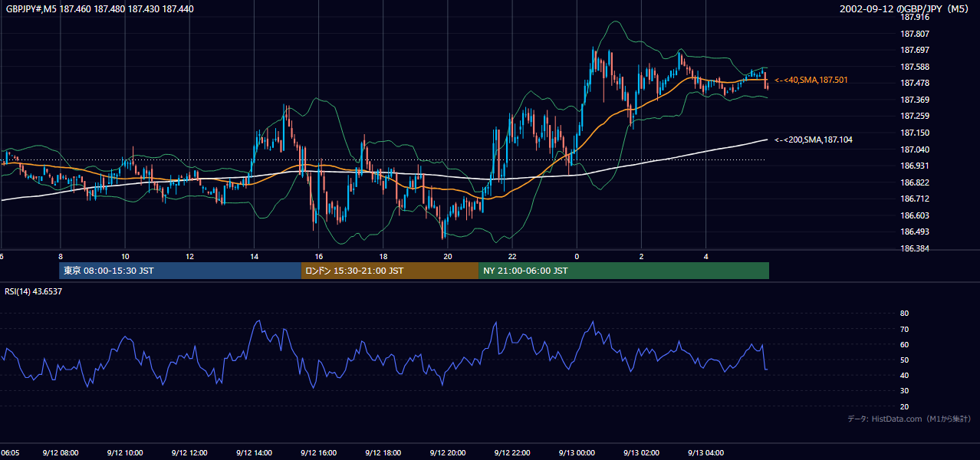Screen dimensions: 980x460
Task: Click RSI level 80 on the scale
Action: click(x=904, y=314)
